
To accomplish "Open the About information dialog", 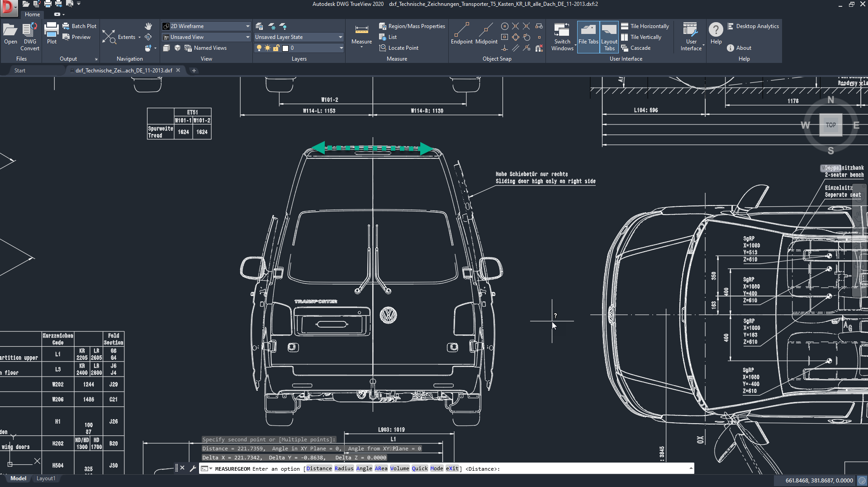I will coord(739,48).
